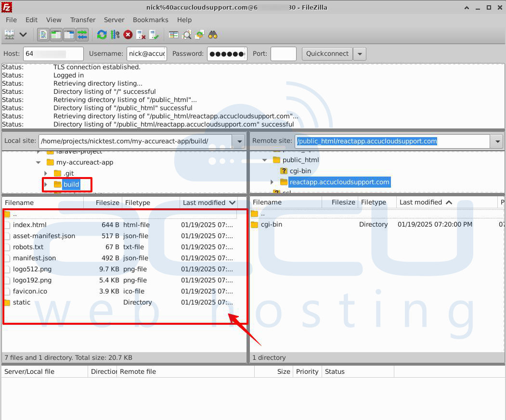The height and width of the screenshot is (420, 506).
Task: Select the build folder in local tree
Action: coord(71,185)
